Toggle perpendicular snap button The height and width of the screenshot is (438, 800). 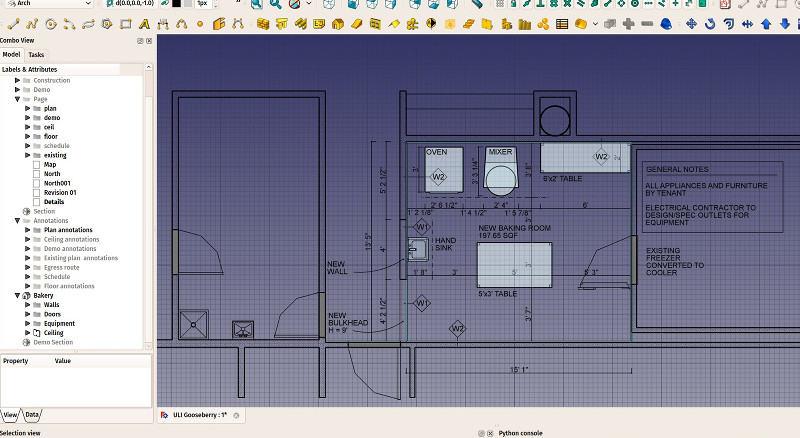540,4
